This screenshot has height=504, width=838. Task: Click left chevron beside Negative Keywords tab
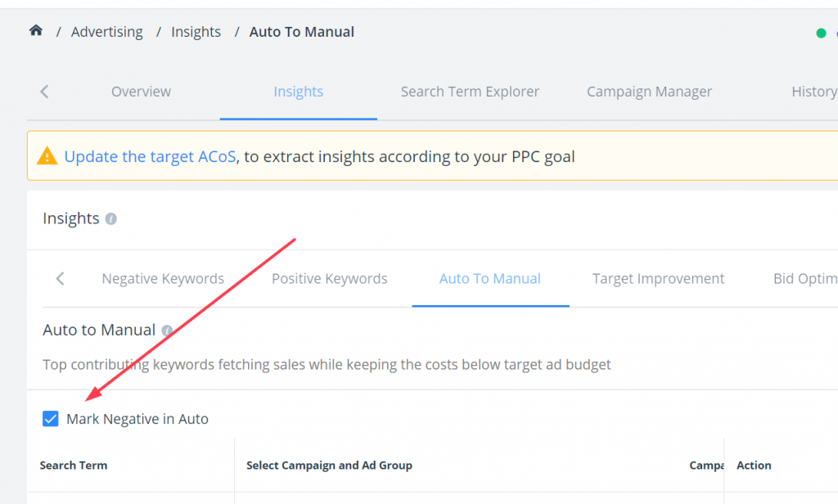click(x=60, y=278)
